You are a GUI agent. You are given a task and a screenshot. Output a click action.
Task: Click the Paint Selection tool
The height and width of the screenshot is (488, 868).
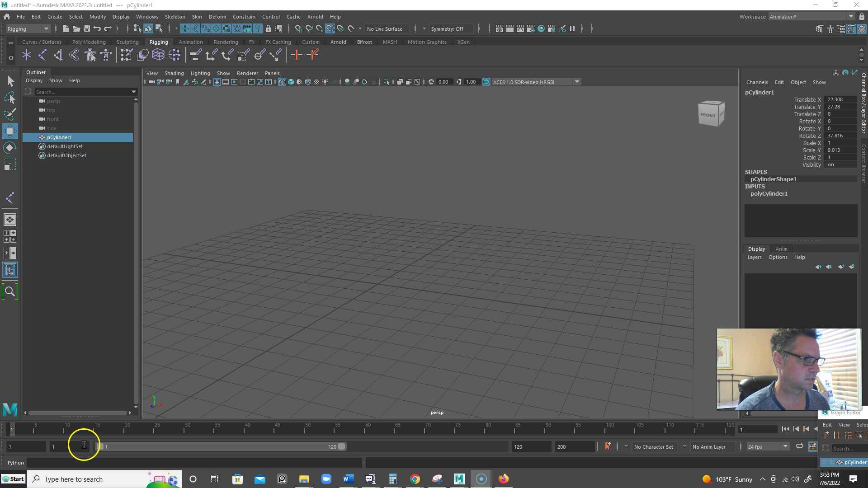point(10,114)
